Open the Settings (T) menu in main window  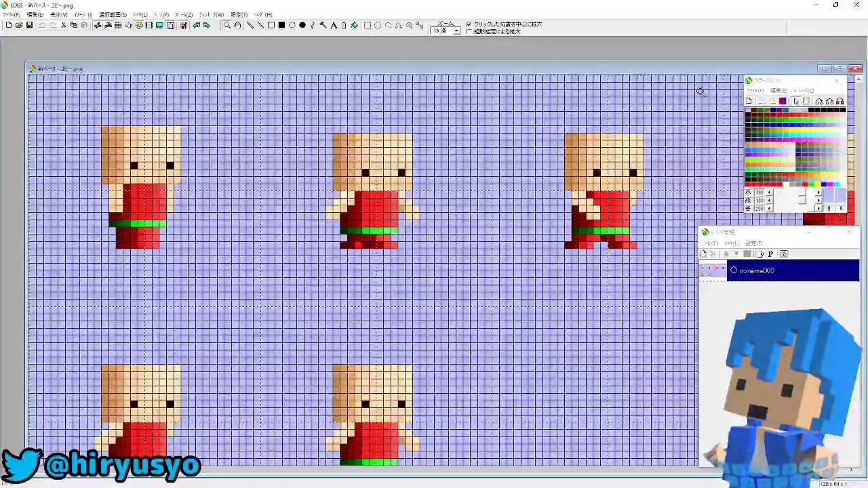click(239, 14)
